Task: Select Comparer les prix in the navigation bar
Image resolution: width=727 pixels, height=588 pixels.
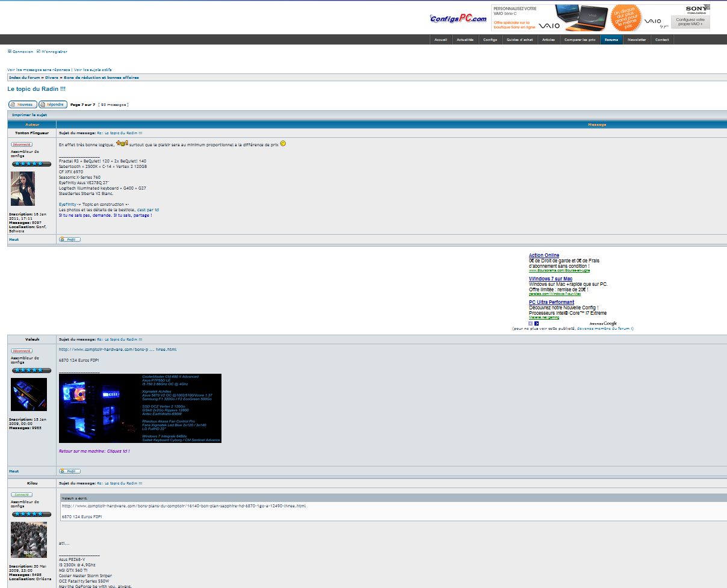Action: coord(580,40)
